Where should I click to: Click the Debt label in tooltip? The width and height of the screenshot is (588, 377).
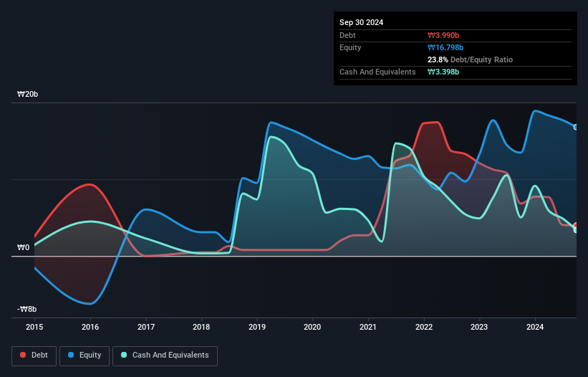click(x=347, y=35)
